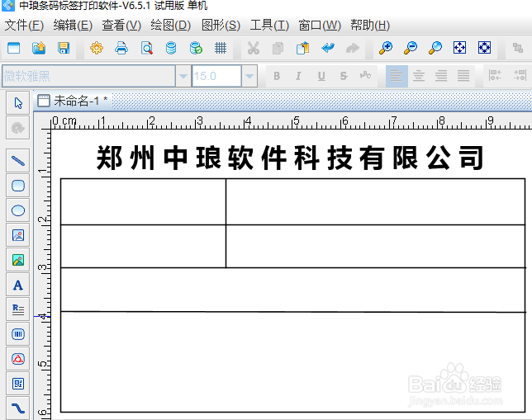The image size is (532, 420).
Task: Click the second fit-size icon
Action: [484, 48]
